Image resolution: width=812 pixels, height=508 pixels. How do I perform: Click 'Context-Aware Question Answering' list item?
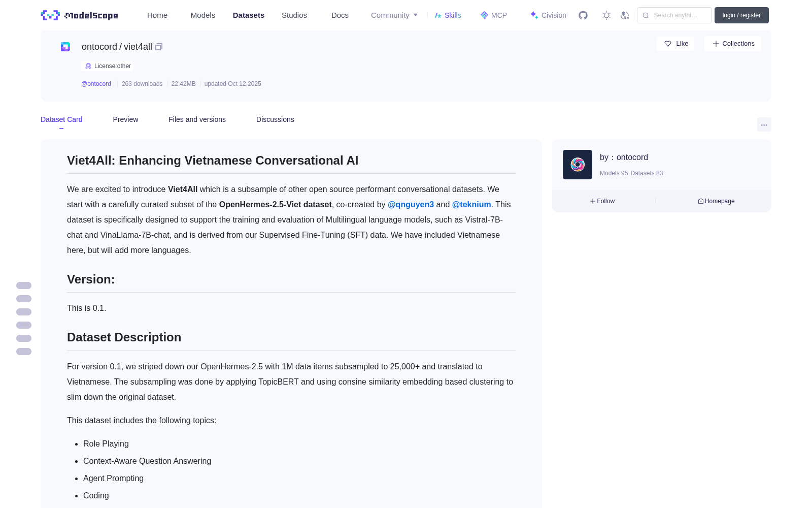tap(147, 461)
